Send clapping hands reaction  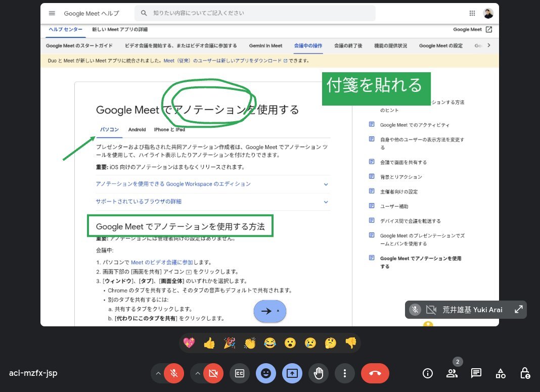click(250, 343)
